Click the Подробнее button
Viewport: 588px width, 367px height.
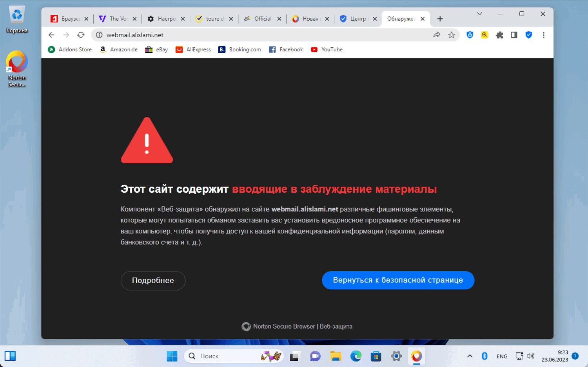pos(153,280)
